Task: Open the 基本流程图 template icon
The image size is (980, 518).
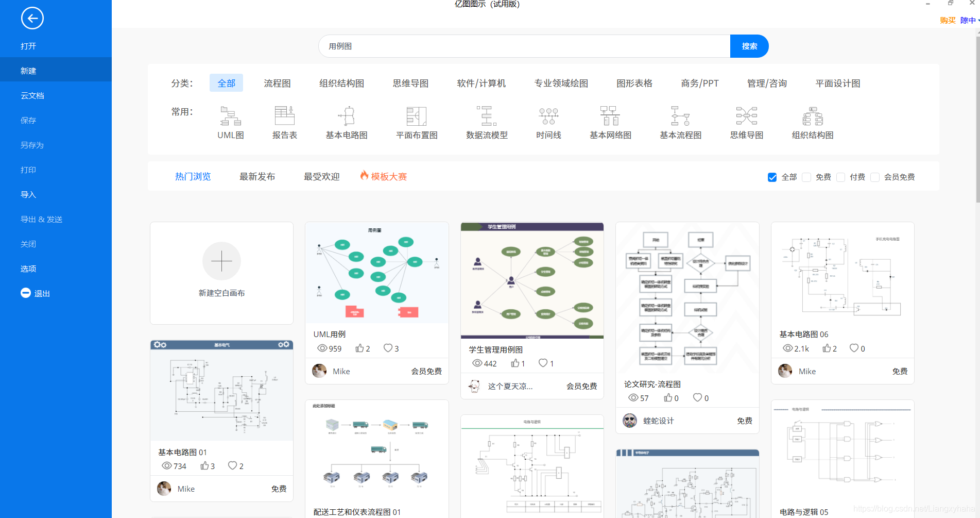Action: point(680,116)
